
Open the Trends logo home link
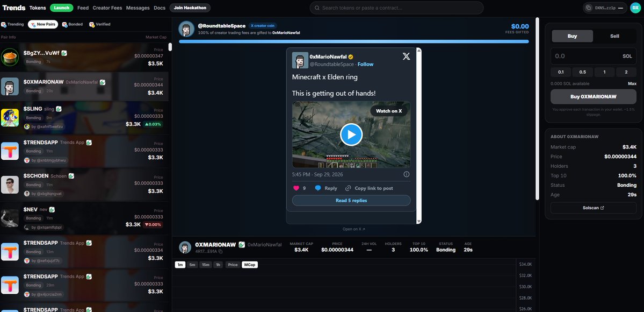coord(13,8)
